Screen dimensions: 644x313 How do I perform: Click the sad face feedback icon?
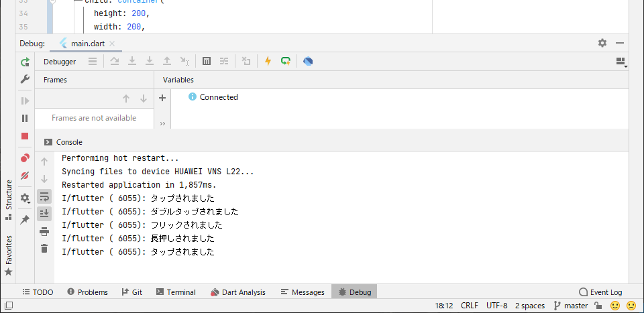point(631,306)
